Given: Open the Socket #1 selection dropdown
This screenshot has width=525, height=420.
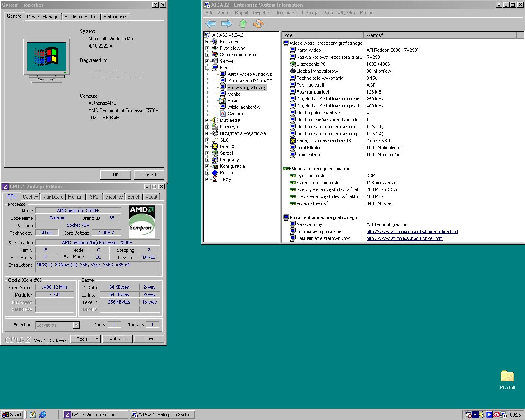Looking at the screenshot, I should point(76,325).
